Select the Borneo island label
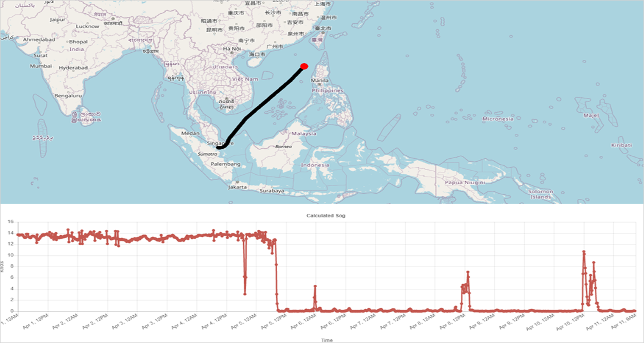The image size is (644, 343). tap(283, 147)
